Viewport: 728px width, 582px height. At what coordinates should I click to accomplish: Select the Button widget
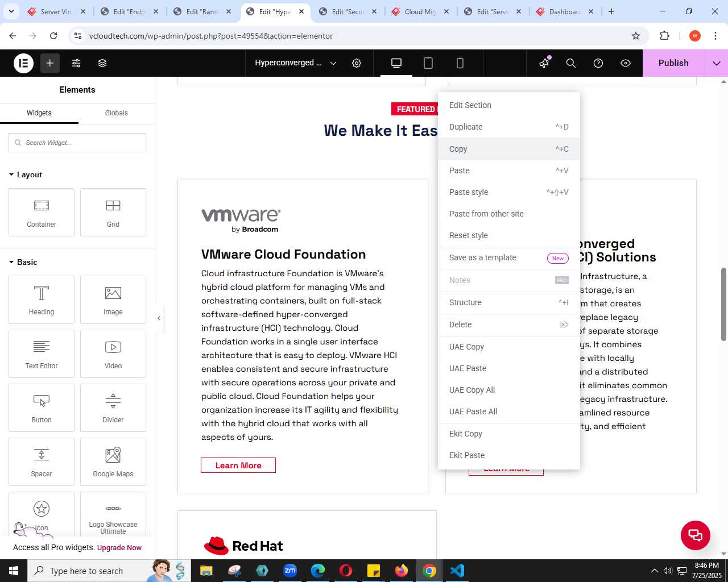(42, 408)
